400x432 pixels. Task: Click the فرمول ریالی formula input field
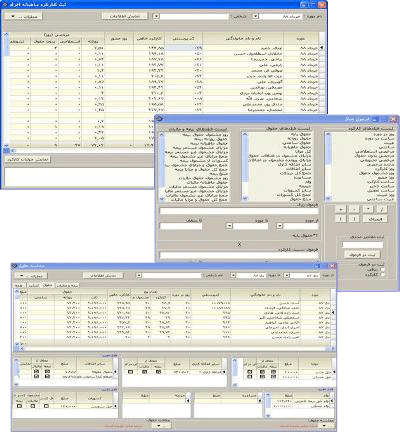point(239,211)
